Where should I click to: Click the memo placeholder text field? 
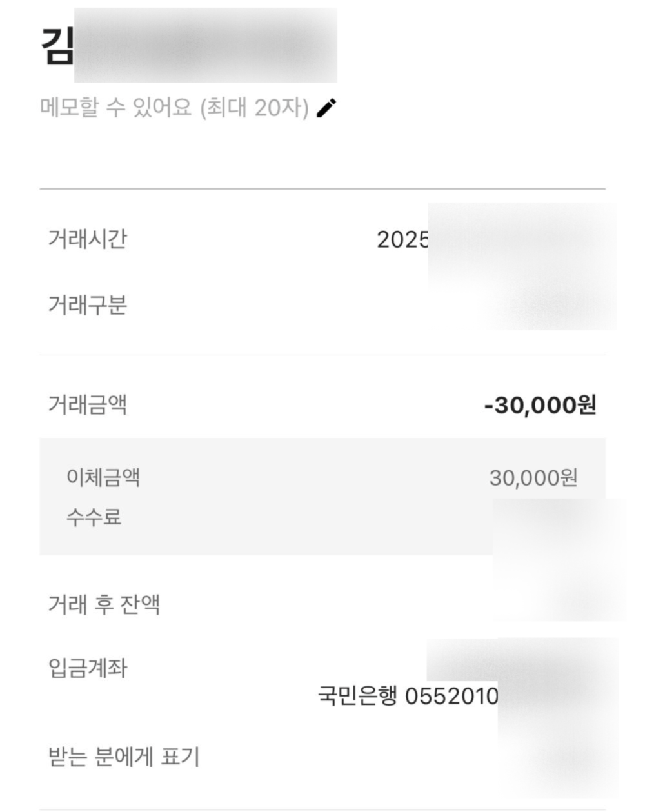175,107
